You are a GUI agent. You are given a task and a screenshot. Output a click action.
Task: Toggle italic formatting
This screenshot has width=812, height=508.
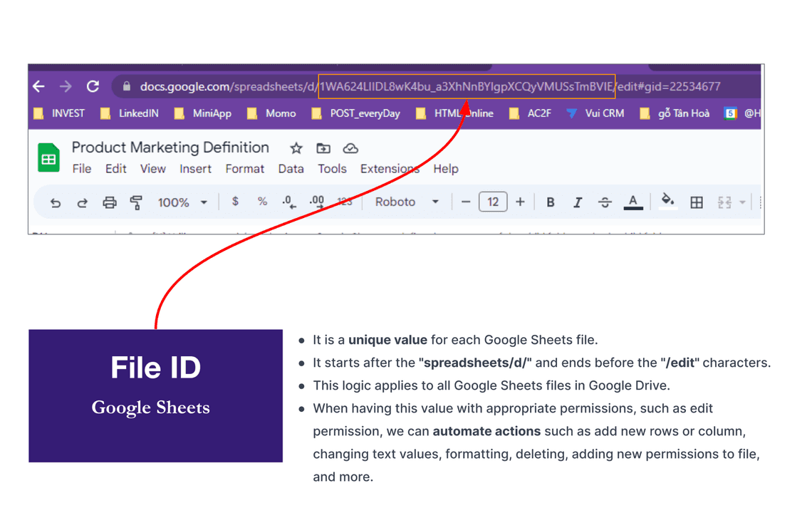(577, 202)
